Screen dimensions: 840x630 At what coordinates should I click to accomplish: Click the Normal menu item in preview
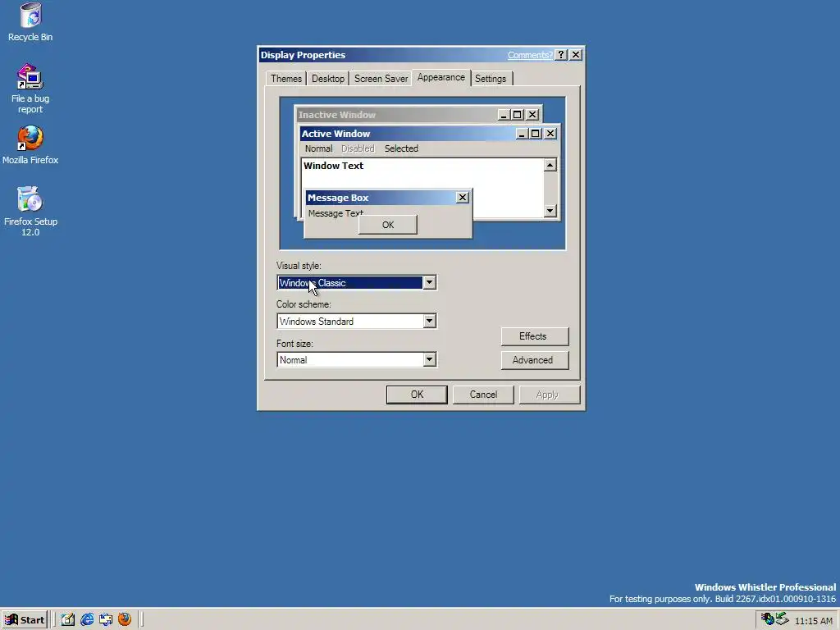pyautogui.click(x=319, y=149)
